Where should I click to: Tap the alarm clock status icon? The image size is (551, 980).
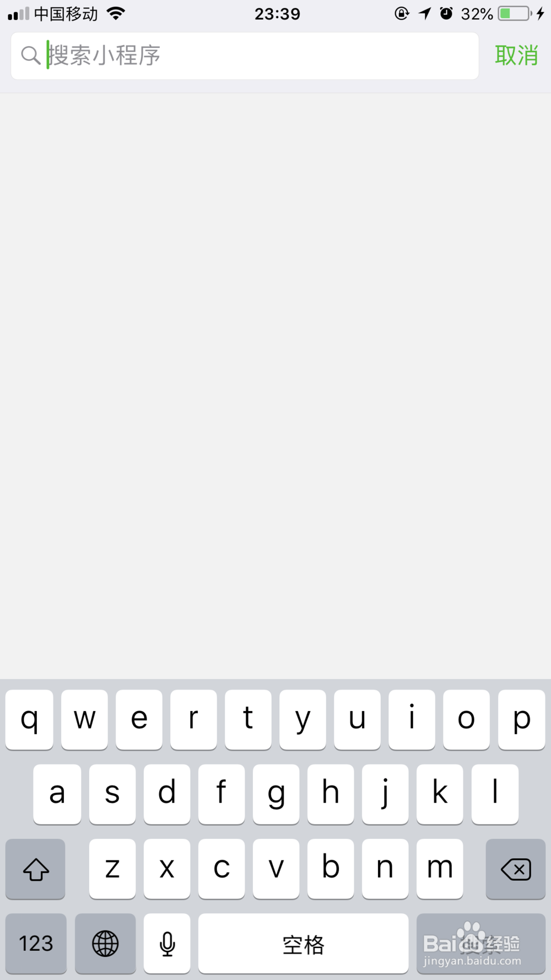coord(446,14)
